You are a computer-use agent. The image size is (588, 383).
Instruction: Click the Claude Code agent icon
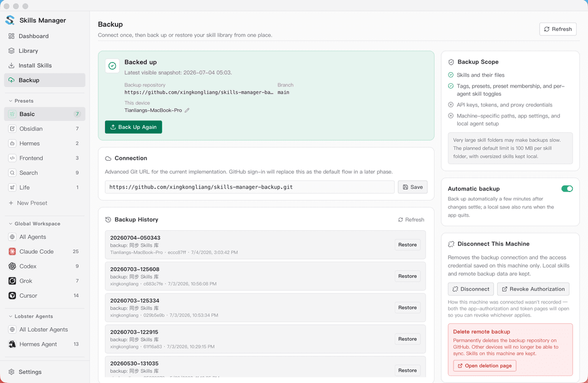click(13, 251)
